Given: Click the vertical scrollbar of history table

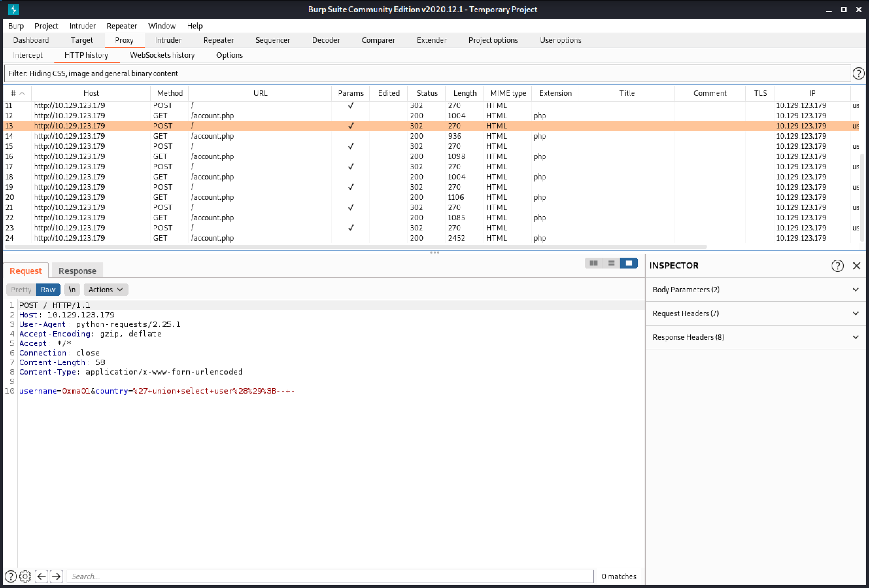Looking at the screenshot, I should tap(862, 198).
